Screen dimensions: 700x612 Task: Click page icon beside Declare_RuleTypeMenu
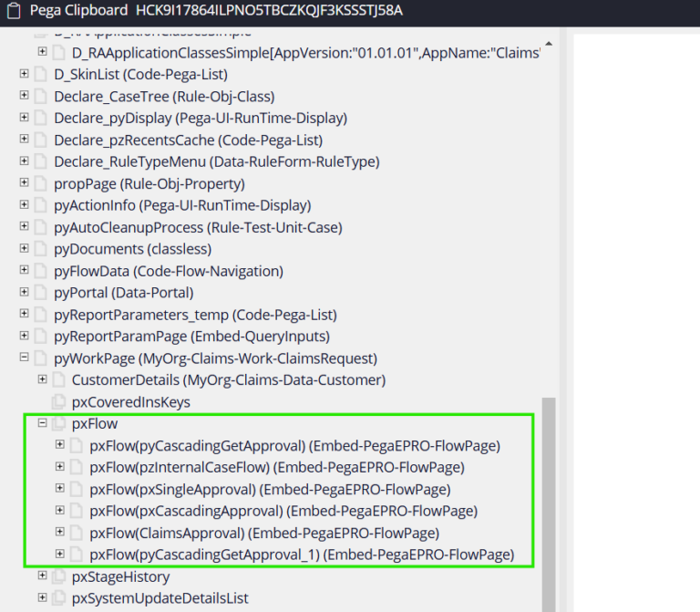pos(41,161)
